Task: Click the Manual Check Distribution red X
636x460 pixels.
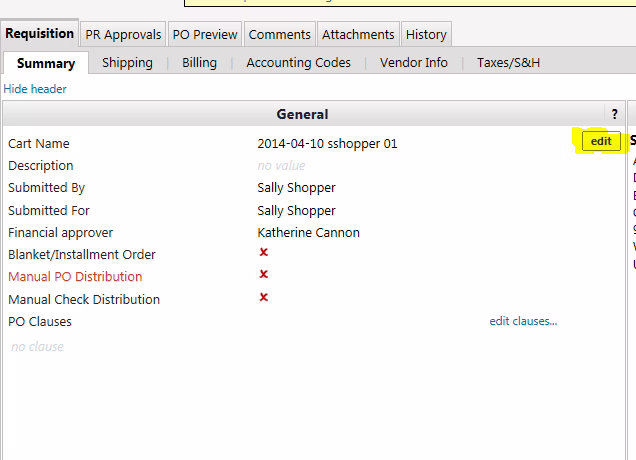Action: click(x=264, y=298)
